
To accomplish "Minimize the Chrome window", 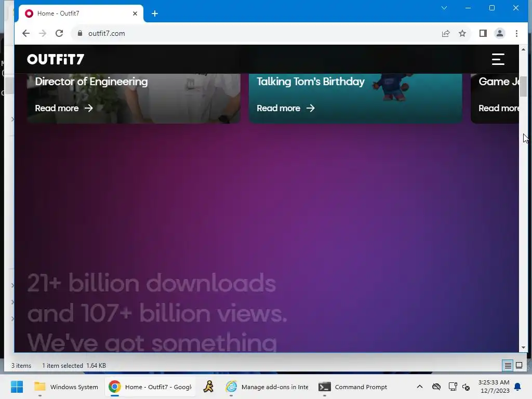I will pos(468,8).
